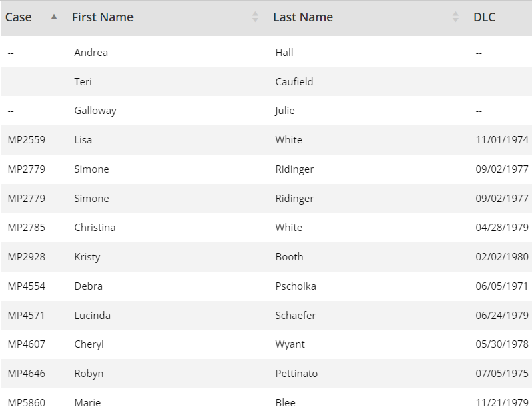This screenshot has width=532, height=417.
Task: Click the last name Wyant
Action: click(290, 344)
